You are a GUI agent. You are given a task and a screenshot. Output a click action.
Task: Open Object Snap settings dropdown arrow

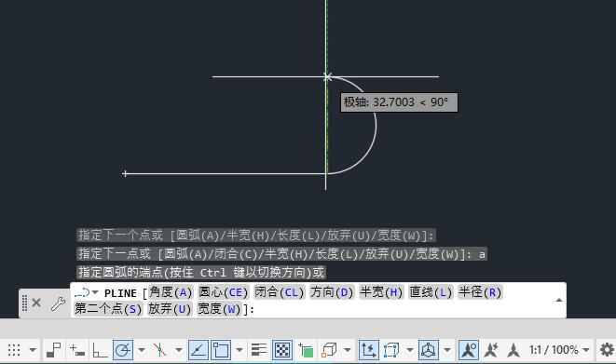[240, 350]
